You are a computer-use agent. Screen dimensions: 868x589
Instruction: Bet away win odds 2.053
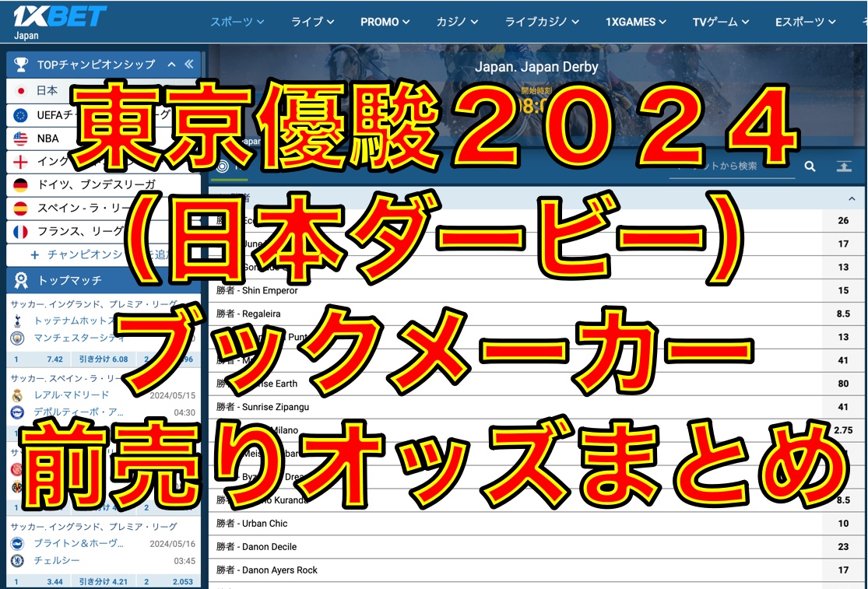coord(168,582)
